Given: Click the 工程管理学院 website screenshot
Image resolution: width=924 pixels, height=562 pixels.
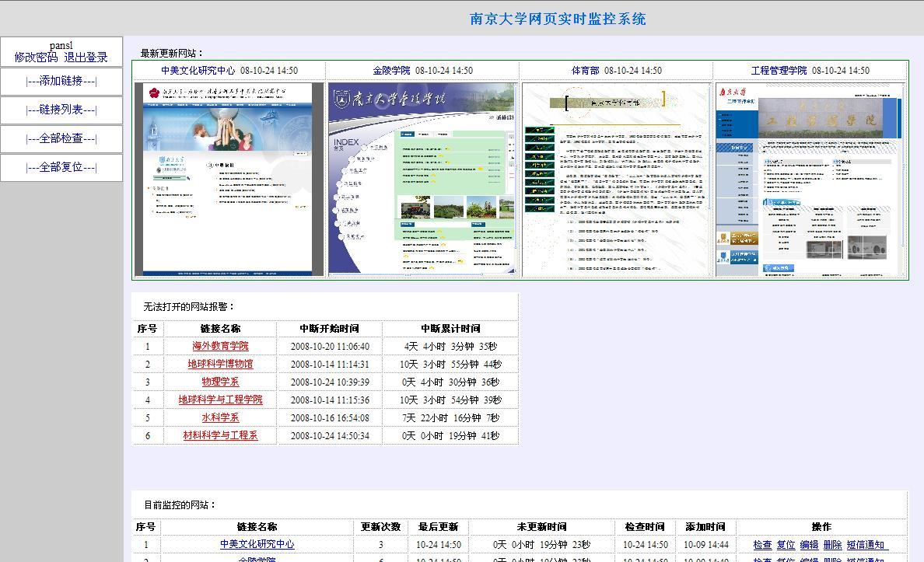Looking at the screenshot, I should coord(810,179).
